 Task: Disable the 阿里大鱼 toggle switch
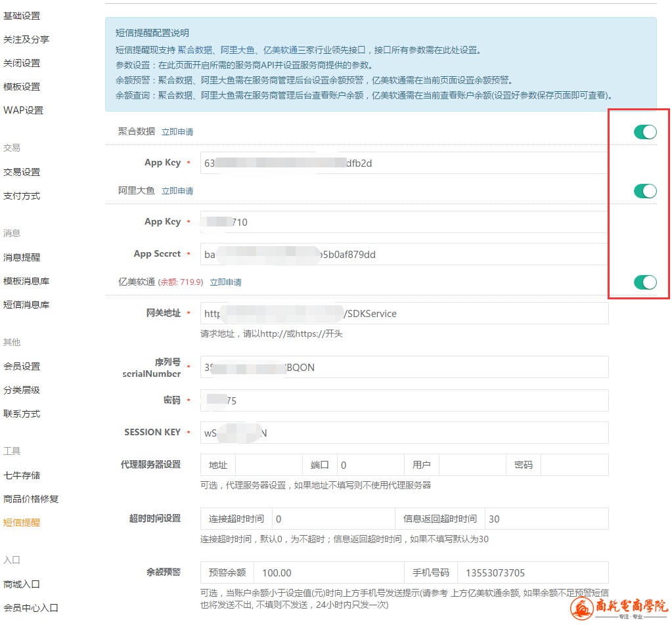[x=644, y=191]
